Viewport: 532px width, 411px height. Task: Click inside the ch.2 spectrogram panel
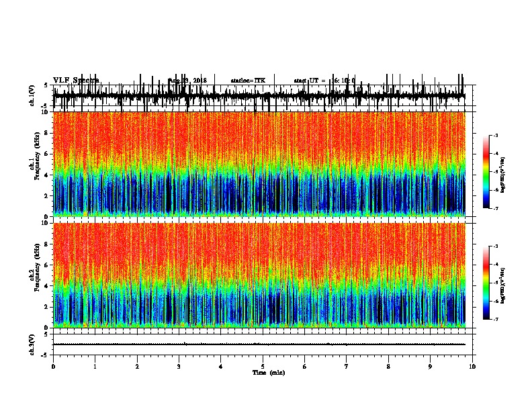click(x=259, y=275)
